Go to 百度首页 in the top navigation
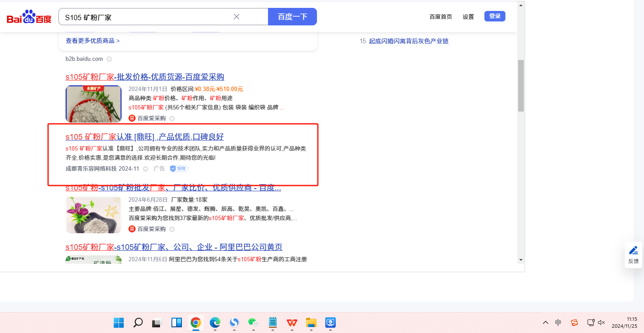 click(441, 17)
